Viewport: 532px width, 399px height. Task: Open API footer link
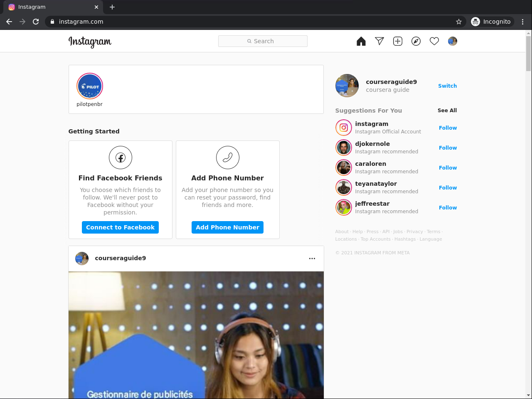(x=386, y=232)
